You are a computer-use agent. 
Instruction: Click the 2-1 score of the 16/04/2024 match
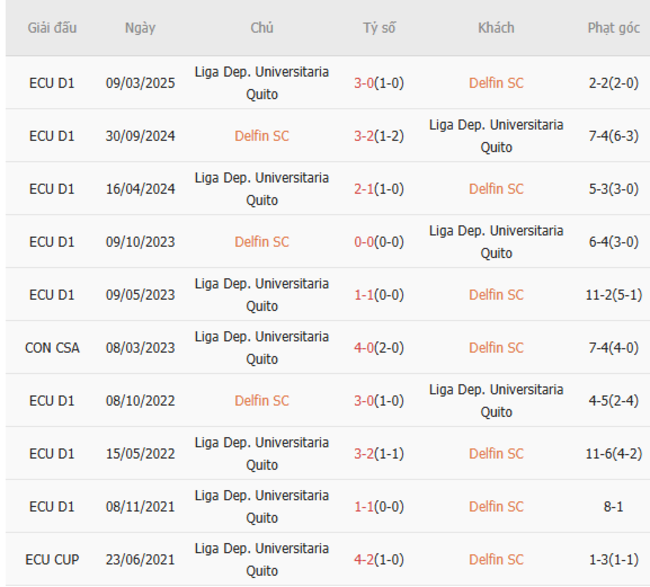click(364, 189)
